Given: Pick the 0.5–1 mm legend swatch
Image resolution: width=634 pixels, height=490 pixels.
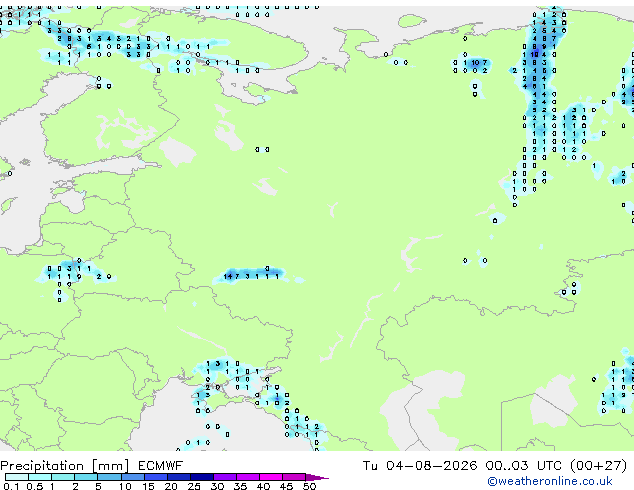Looking at the screenshot, I should [40, 477].
